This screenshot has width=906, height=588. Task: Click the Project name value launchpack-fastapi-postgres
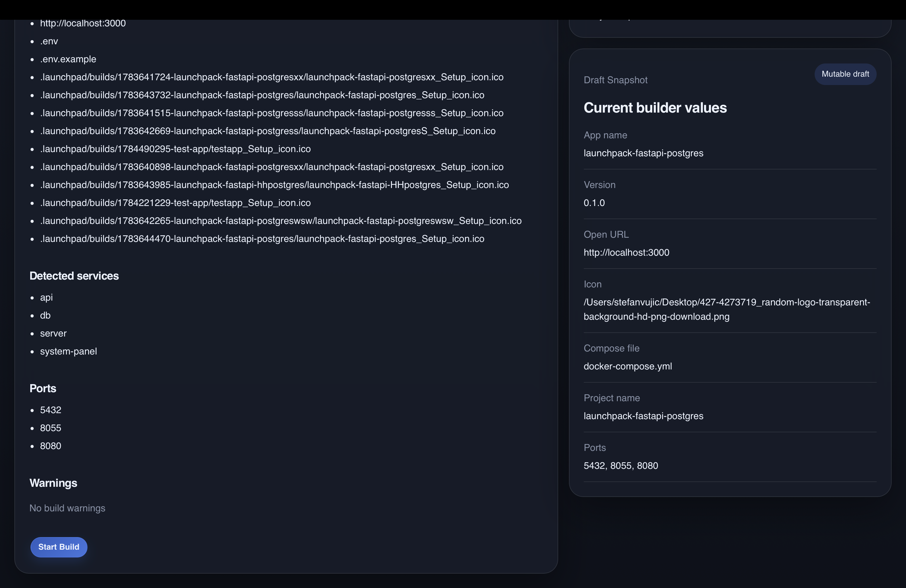coord(643,416)
